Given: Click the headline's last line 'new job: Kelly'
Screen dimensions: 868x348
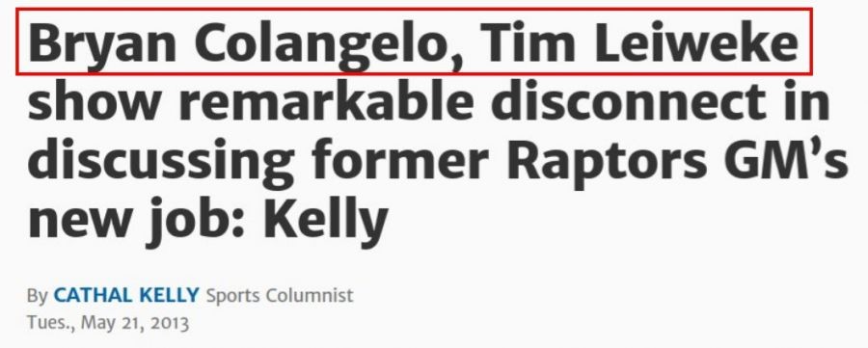Looking at the screenshot, I should click(207, 219).
